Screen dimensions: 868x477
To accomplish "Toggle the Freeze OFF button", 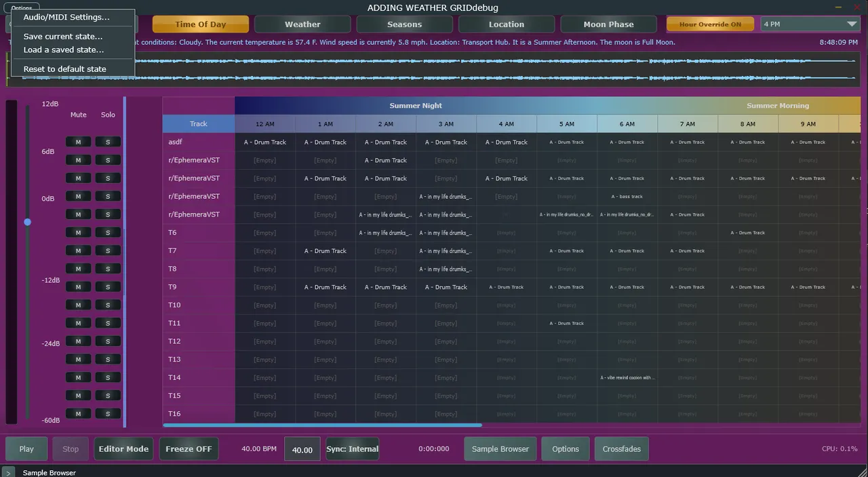I will coord(189,449).
